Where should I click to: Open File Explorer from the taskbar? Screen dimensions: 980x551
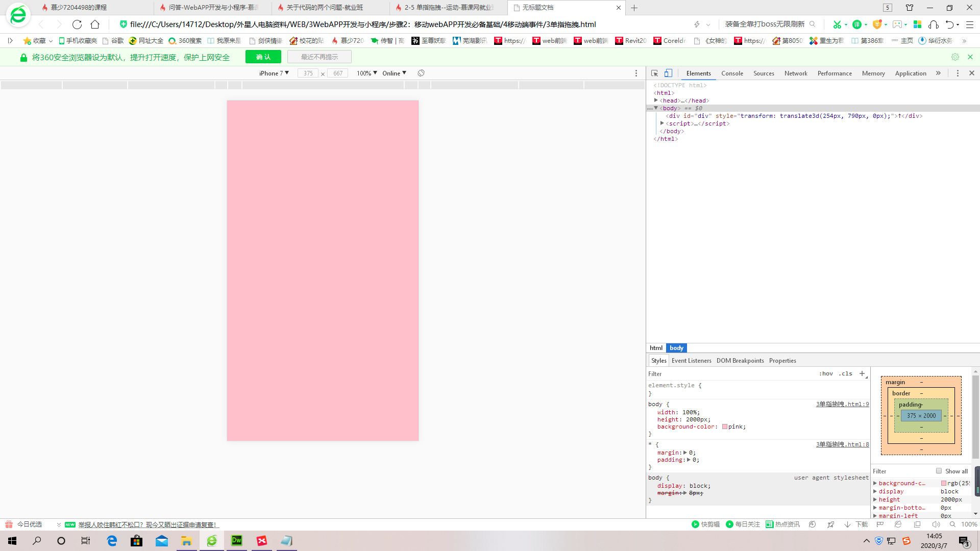[186, 541]
